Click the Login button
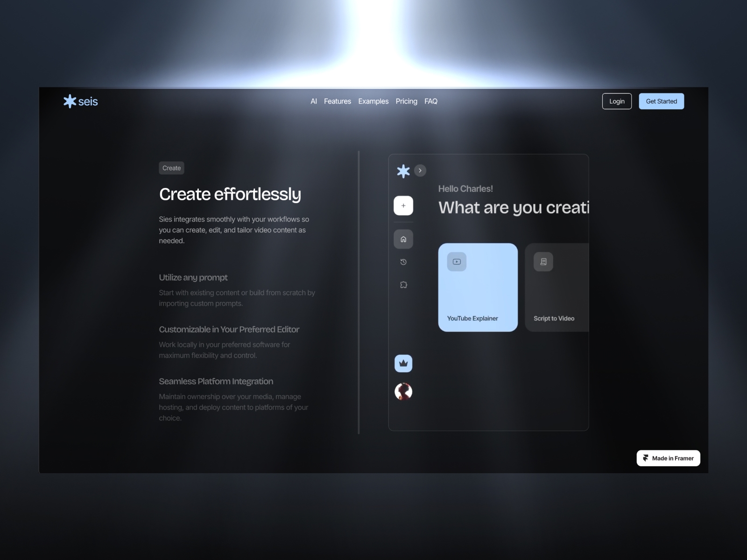Screen dimensions: 747x560 (x=617, y=101)
